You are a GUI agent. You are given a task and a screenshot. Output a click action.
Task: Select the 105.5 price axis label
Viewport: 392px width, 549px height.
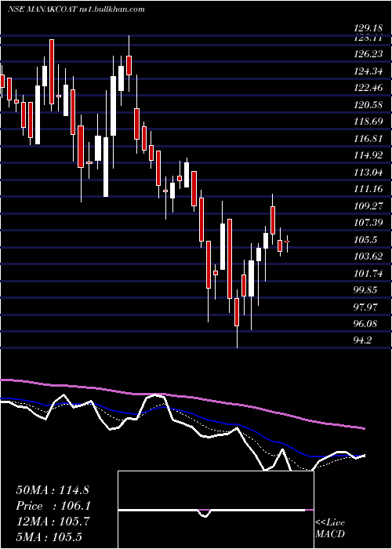(x=366, y=239)
